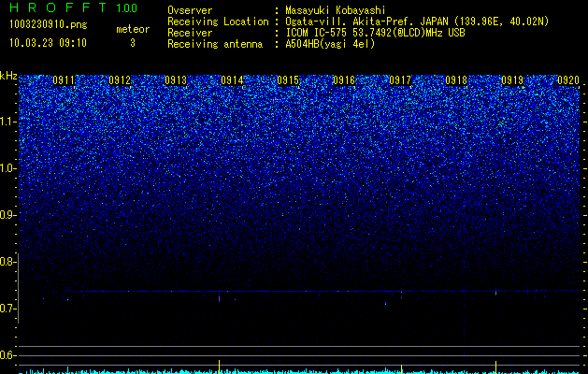
Task: Select the Ogata-vill. Akita-Pref. JAPAN location text
Action: (417, 22)
